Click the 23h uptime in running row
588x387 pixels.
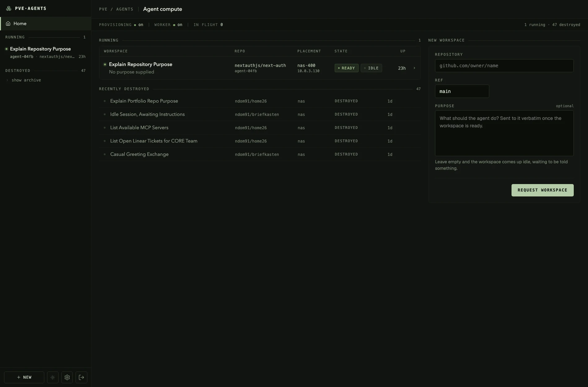402,68
